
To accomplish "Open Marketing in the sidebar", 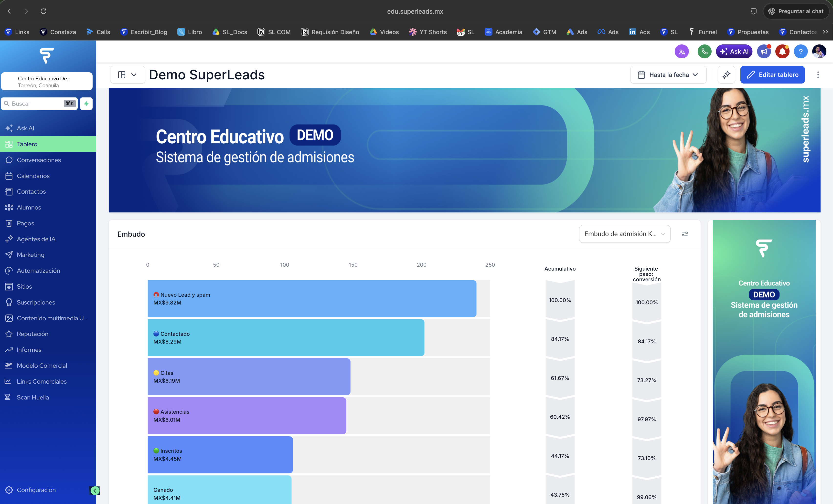I will [x=48, y=254].
